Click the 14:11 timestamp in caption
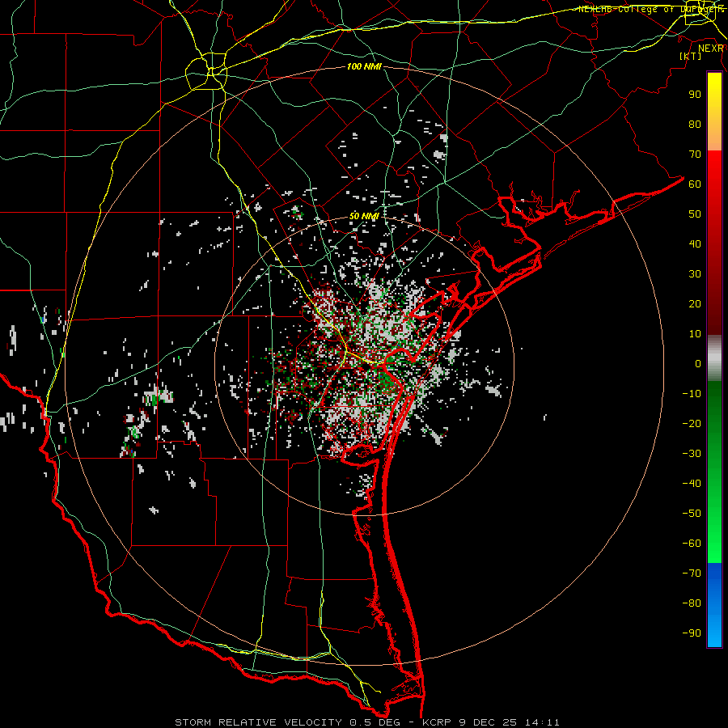728x728 pixels. pyautogui.click(x=542, y=722)
